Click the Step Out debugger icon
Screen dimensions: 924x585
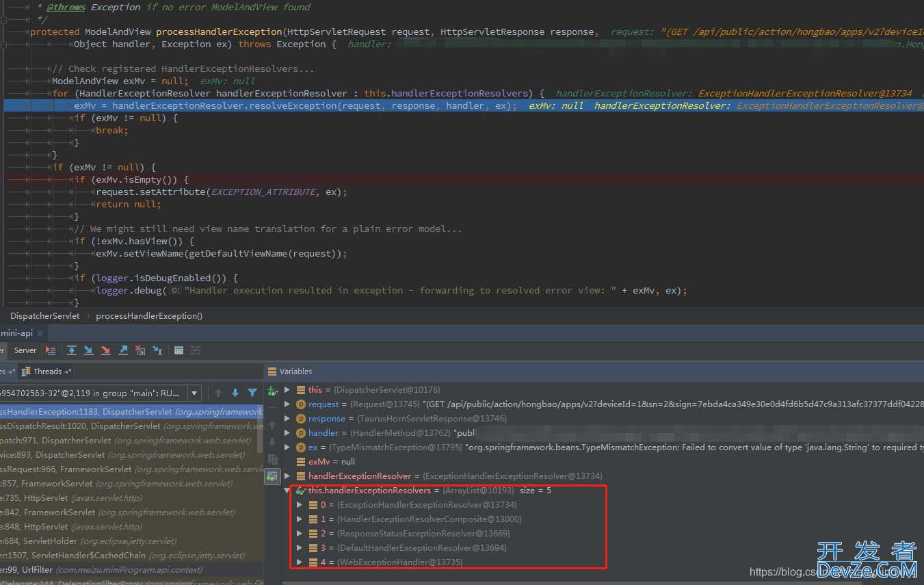click(x=123, y=350)
